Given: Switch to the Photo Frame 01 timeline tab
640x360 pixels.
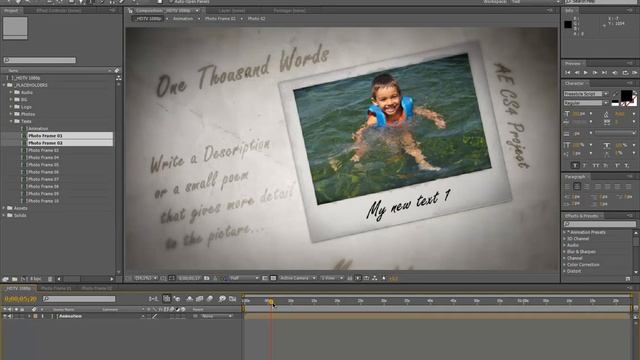Looking at the screenshot, I should (x=56, y=289).
